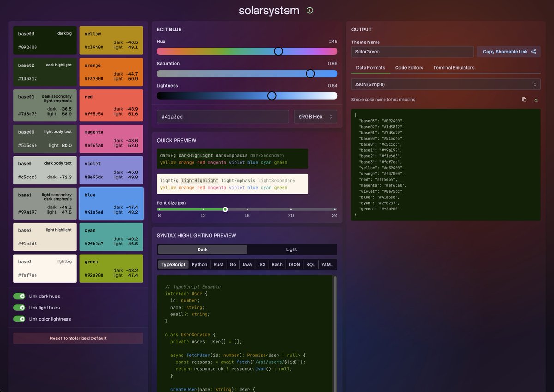The height and width of the screenshot is (392, 554).
Task: Click the syntax preview code scrollbar
Action: click(335, 333)
